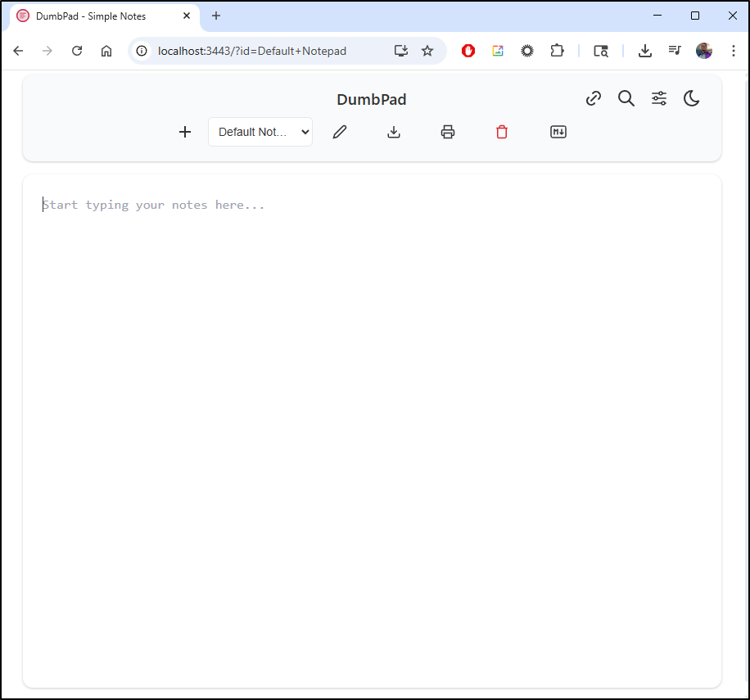Open media controls icon in toolbar
The width and height of the screenshot is (750, 700).
675,51
